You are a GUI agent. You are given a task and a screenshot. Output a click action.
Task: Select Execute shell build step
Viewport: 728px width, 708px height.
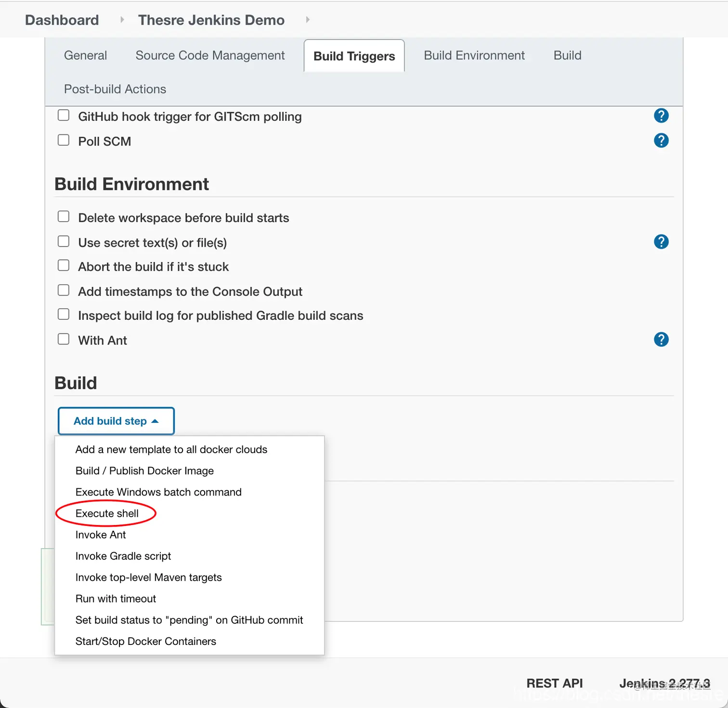[x=189, y=513]
